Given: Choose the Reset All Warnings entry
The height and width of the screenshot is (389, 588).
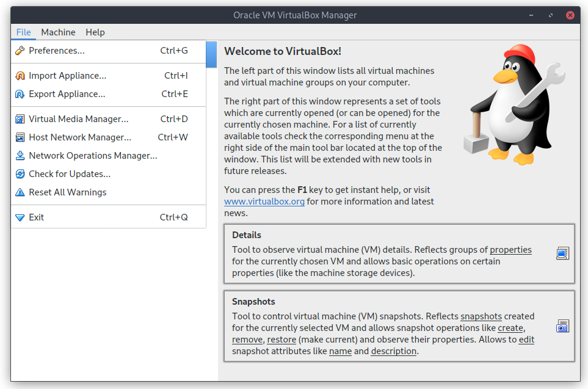Looking at the screenshot, I should [x=108, y=192].
